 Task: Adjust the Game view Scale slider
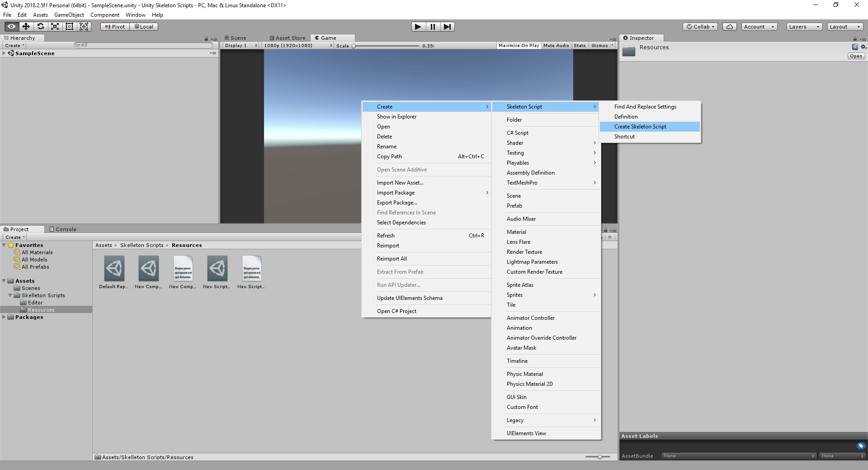pyautogui.click(x=386, y=46)
